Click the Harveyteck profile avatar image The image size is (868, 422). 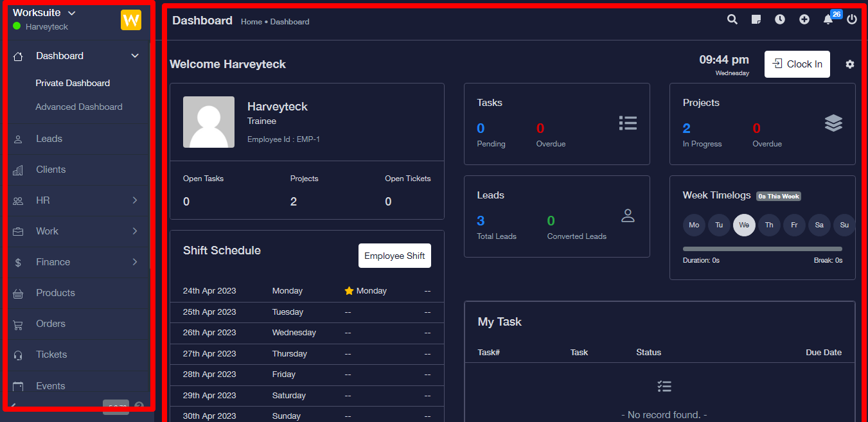[209, 122]
